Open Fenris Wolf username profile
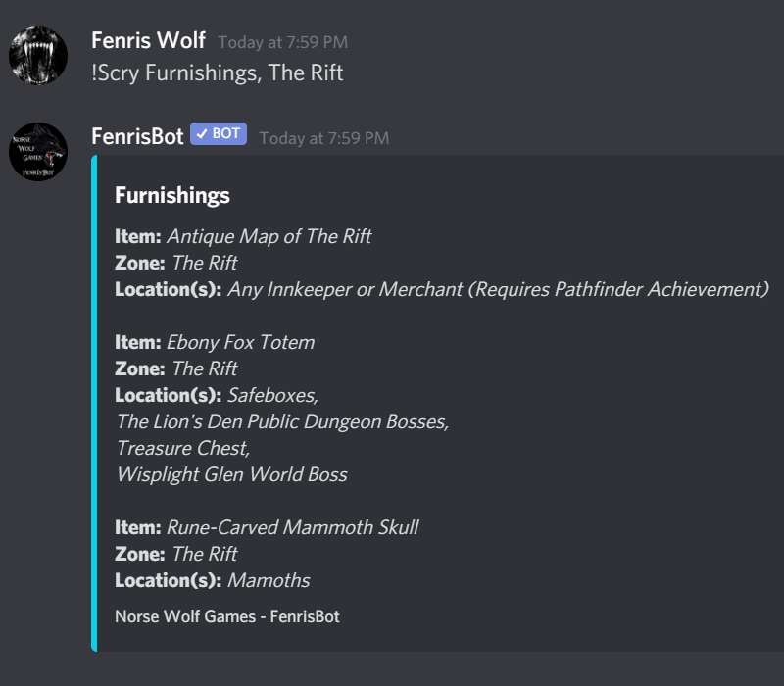Screen dimensions: 784x686 [148, 40]
